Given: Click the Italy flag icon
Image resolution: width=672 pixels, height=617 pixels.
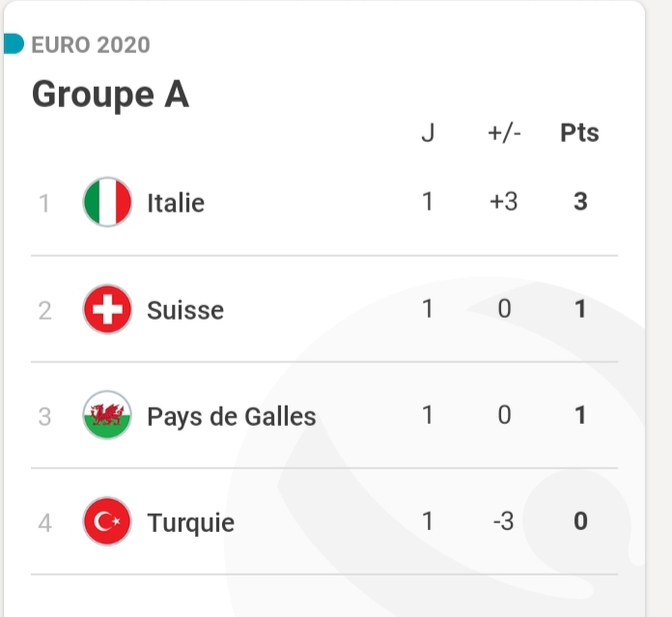Looking at the screenshot, I should coord(107,203).
